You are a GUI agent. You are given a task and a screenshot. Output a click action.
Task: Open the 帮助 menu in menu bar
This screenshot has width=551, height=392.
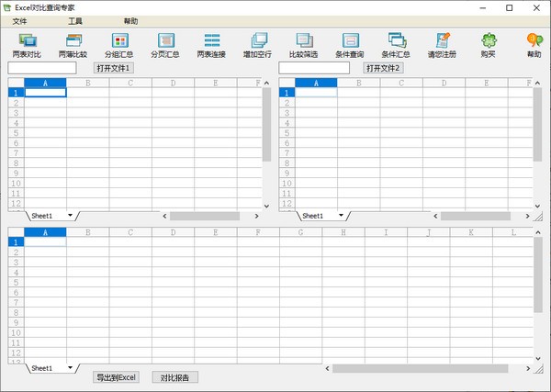tap(130, 21)
